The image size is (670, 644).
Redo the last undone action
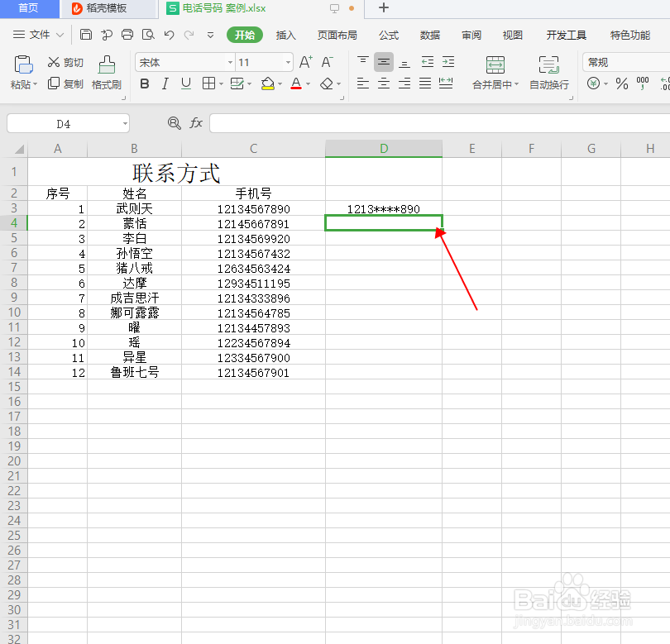click(x=189, y=35)
